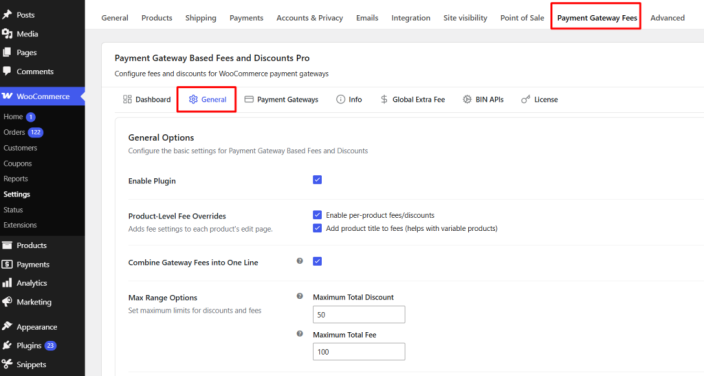Click the Snippets scissors icon
704x376 pixels.
[7, 364]
